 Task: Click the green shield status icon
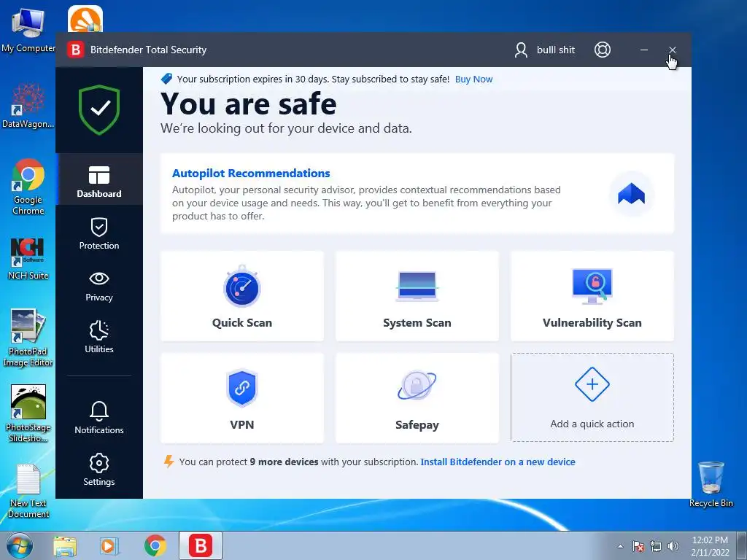99,110
